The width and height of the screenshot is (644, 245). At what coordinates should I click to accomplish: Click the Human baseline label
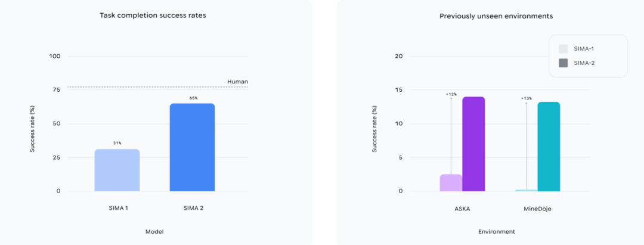(x=237, y=82)
